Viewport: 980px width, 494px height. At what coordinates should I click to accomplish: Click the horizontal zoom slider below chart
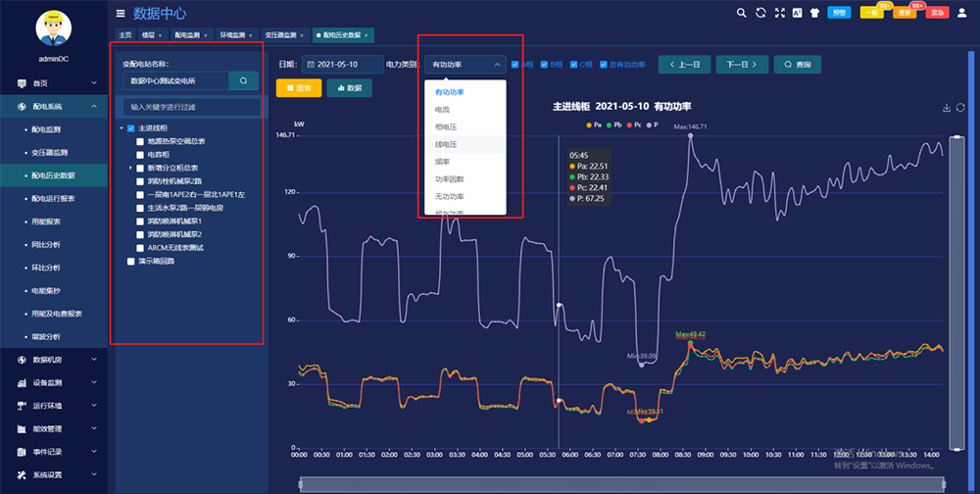(622, 483)
